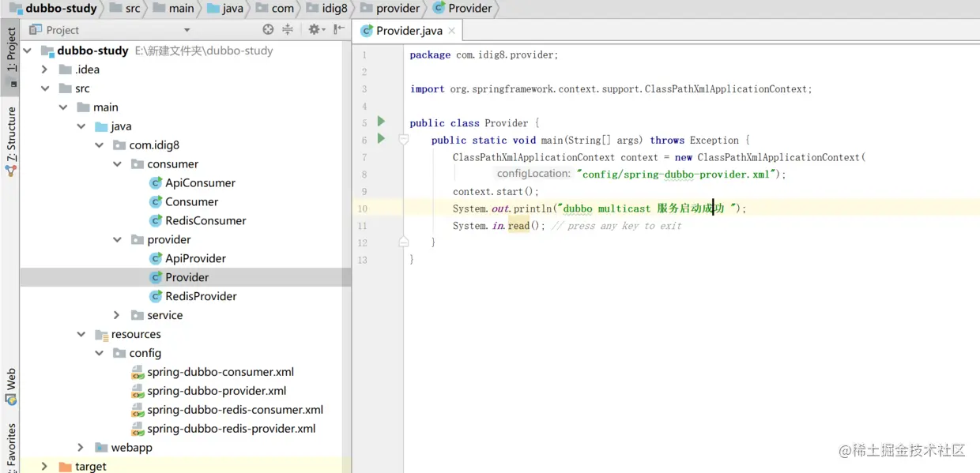This screenshot has height=473, width=980.
Task: Open the Favorites side tool tab
Action: click(11, 447)
